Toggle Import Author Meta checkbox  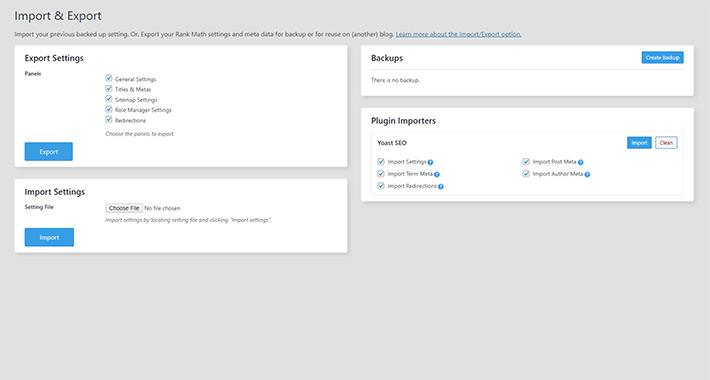point(526,174)
